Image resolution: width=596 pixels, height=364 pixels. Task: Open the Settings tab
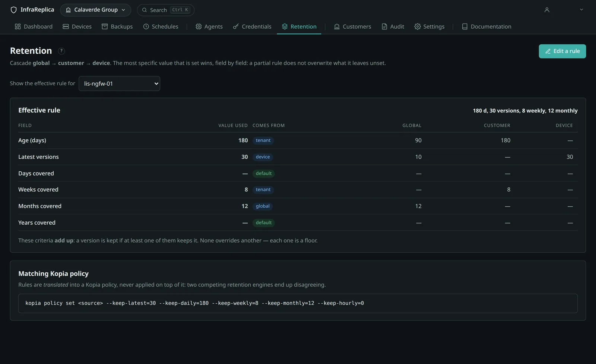coord(429,26)
